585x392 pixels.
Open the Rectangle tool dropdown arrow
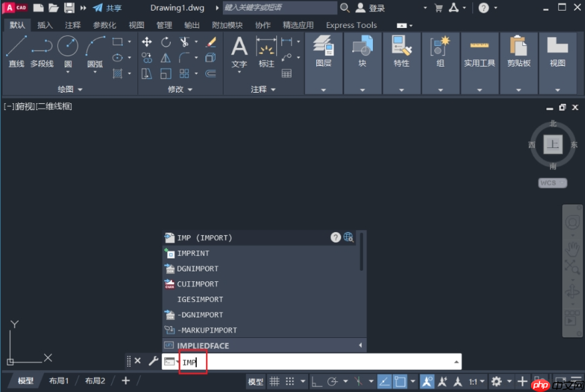pyautogui.click(x=129, y=42)
